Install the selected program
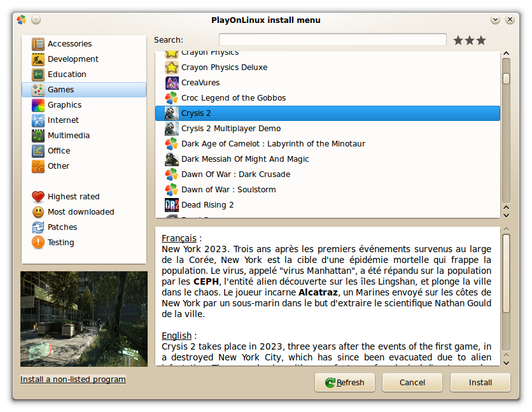 (480, 383)
